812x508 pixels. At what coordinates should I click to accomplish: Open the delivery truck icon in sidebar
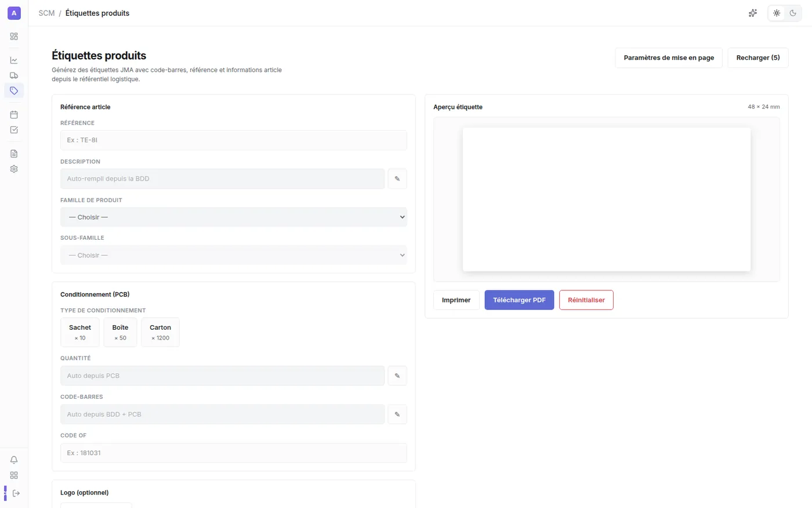(14, 75)
